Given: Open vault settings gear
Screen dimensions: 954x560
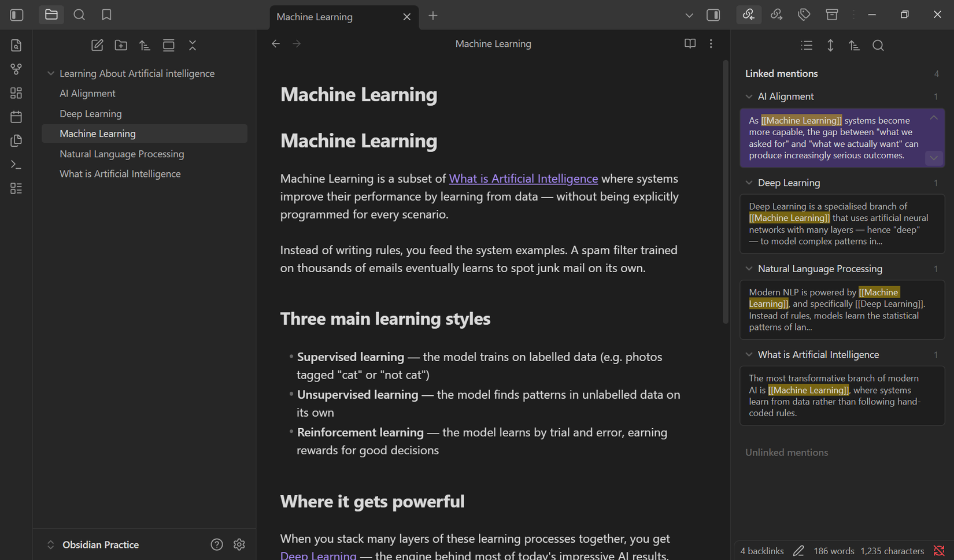Looking at the screenshot, I should point(239,544).
